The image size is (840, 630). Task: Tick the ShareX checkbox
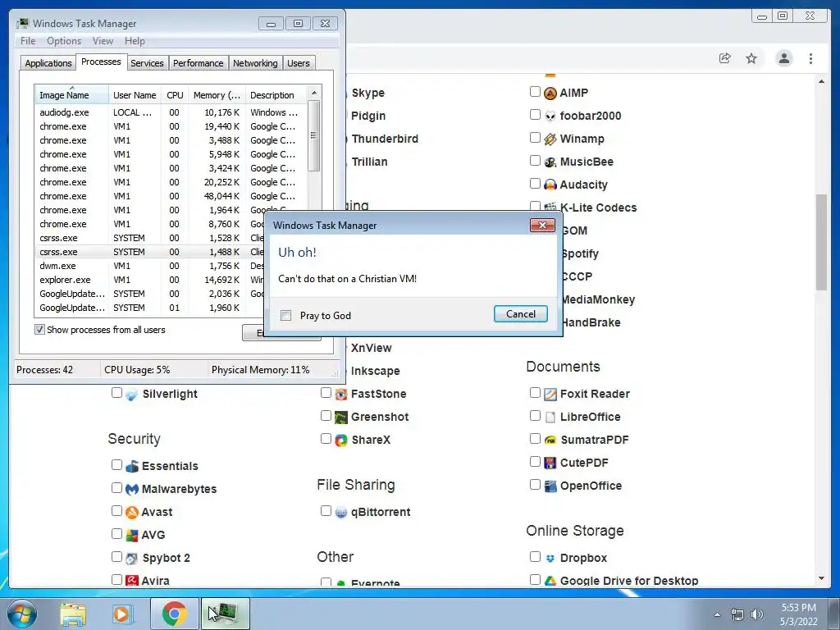pyautogui.click(x=326, y=439)
